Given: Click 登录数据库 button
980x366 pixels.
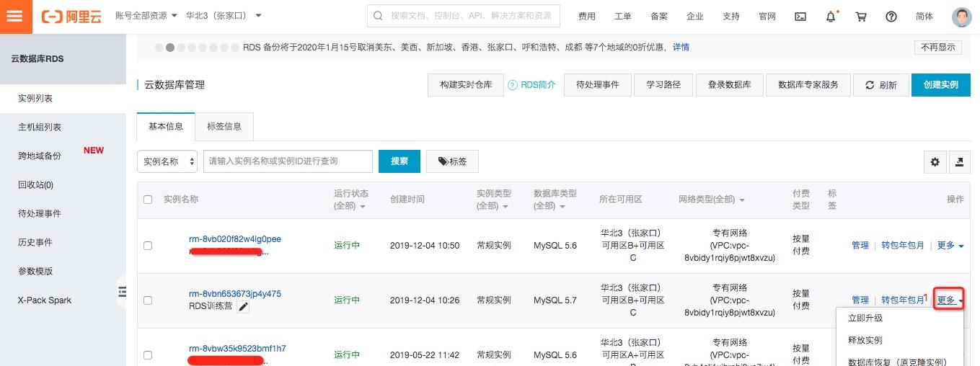Looking at the screenshot, I should 729,84.
